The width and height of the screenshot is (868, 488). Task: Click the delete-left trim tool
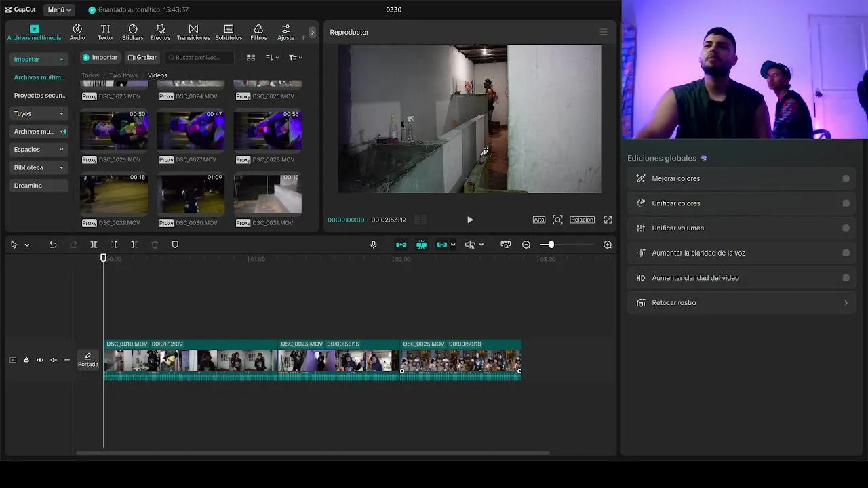pyautogui.click(x=114, y=245)
